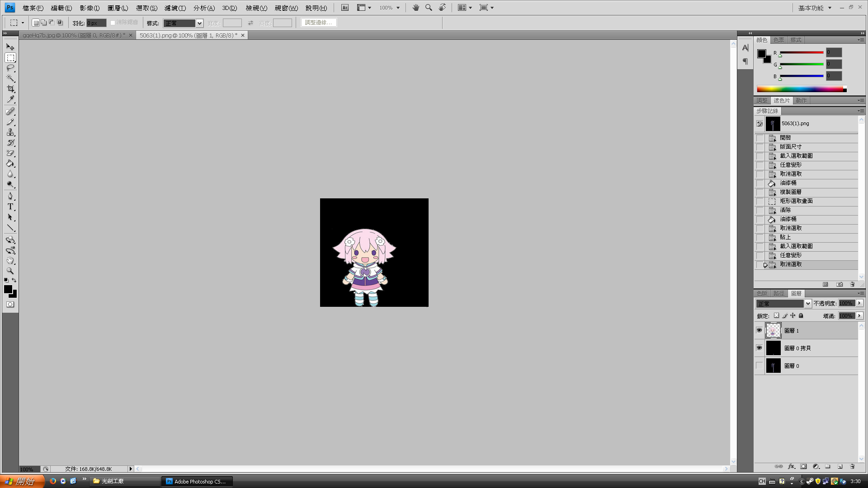The height and width of the screenshot is (488, 868).
Task: Hide the 圖層 1 layer
Action: [760, 330]
